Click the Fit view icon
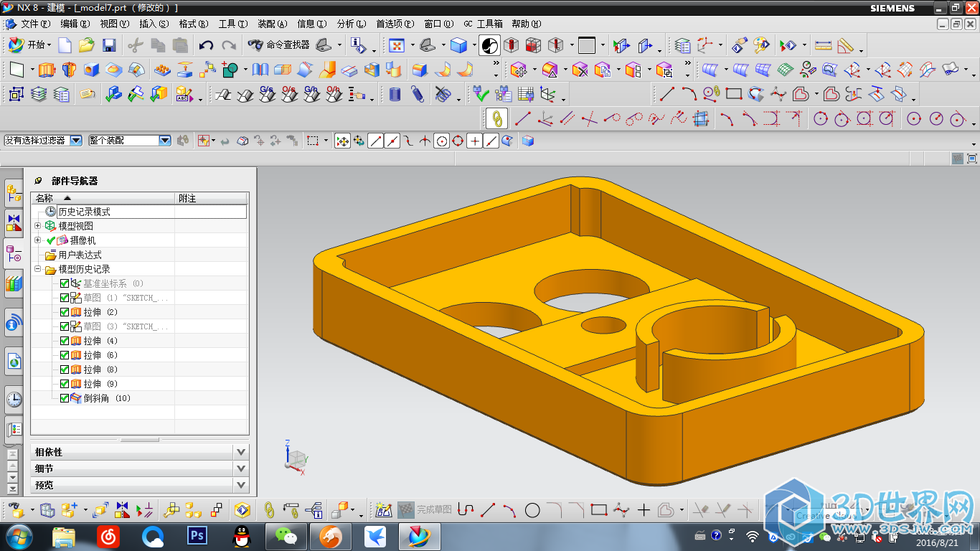This screenshot has height=551, width=980. [396, 45]
